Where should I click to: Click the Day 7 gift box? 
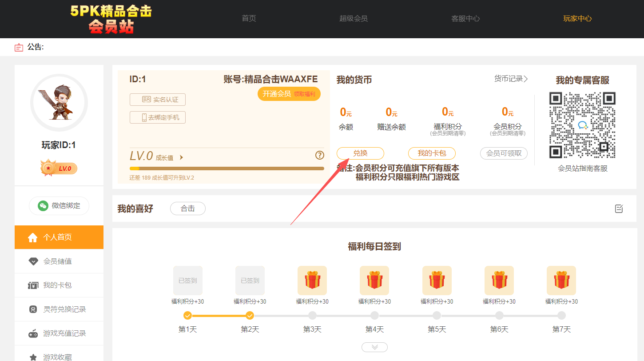coord(561,281)
